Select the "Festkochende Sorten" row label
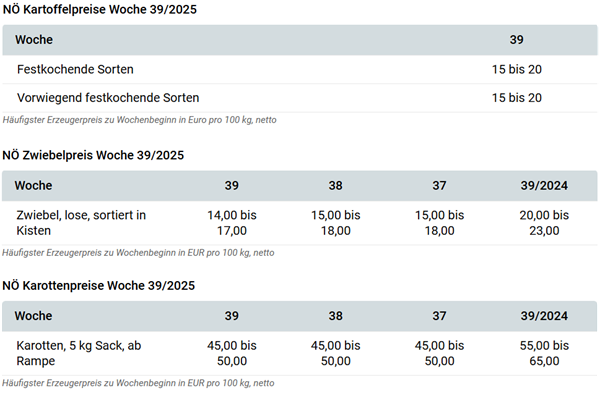The height and width of the screenshot is (401, 600). [x=75, y=69]
